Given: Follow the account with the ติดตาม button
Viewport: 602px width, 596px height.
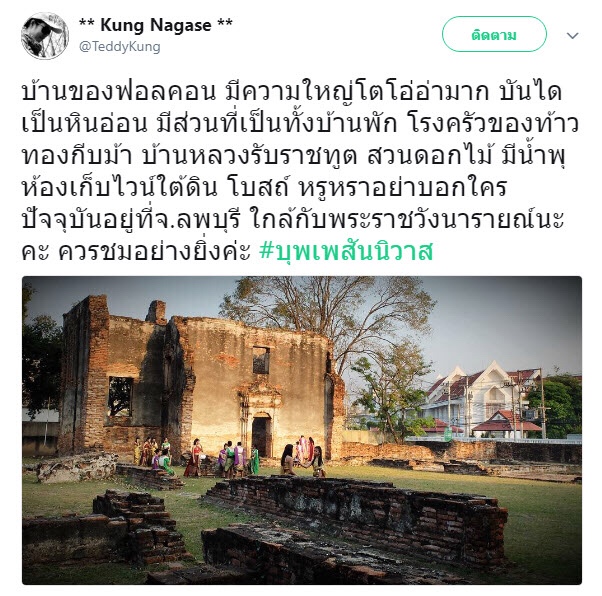Looking at the screenshot, I should 494,34.
